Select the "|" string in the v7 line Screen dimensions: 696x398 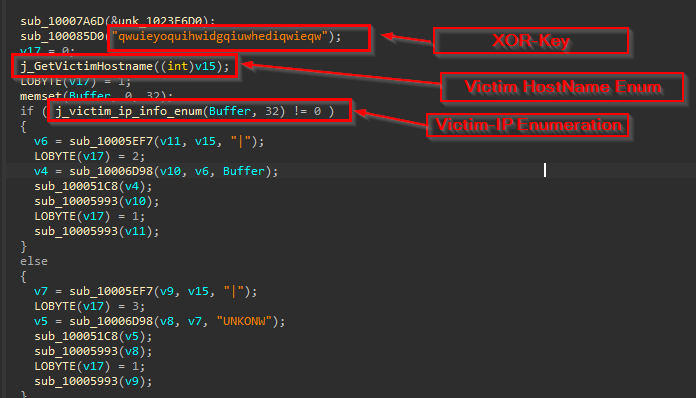[x=233, y=291]
